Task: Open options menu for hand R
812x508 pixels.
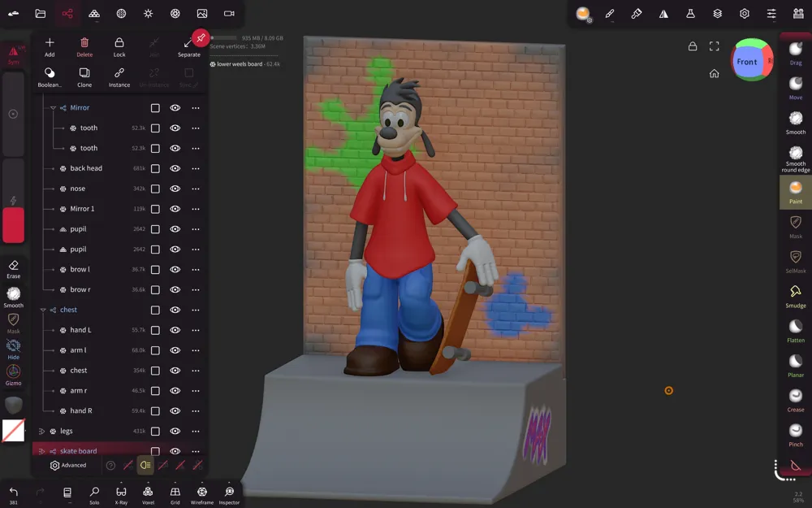Action: tap(195, 411)
